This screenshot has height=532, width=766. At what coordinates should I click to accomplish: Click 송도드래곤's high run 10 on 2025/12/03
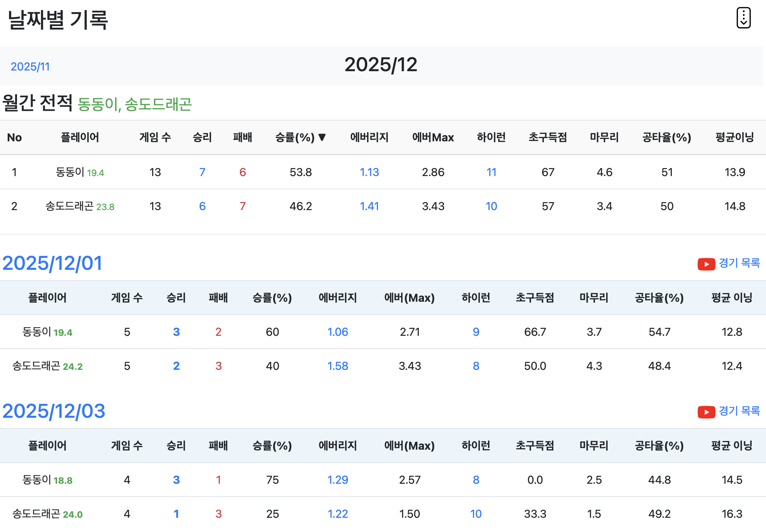[475, 514]
